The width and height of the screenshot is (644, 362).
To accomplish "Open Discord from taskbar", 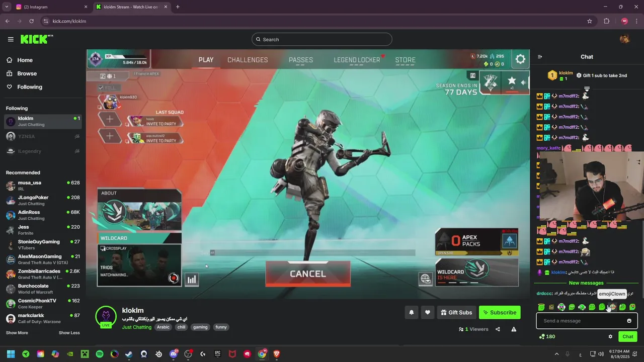I will (x=174, y=354).
